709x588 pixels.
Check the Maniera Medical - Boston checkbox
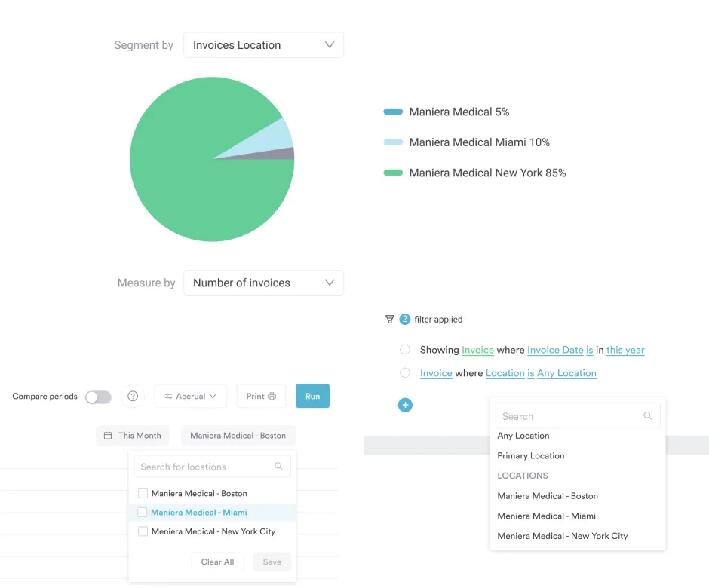click(x=143, y=493)
